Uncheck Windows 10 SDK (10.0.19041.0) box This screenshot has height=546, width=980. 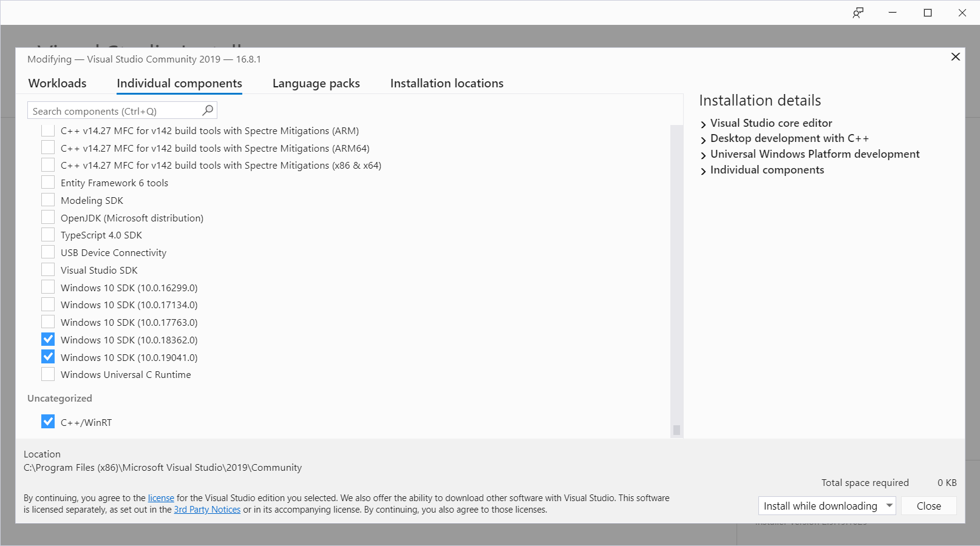click(x=48, y=357)
